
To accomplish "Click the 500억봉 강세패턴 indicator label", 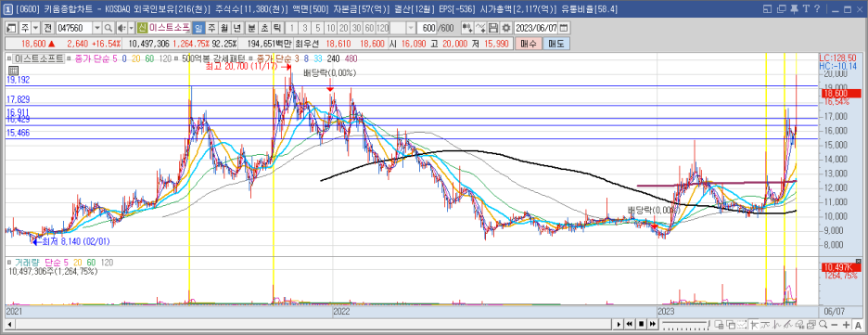I will tap(212, 58).
